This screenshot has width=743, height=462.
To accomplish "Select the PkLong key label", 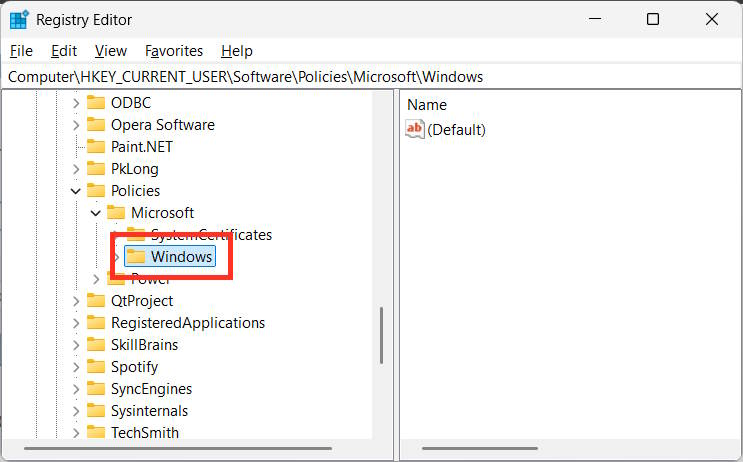I will [135, 169].
